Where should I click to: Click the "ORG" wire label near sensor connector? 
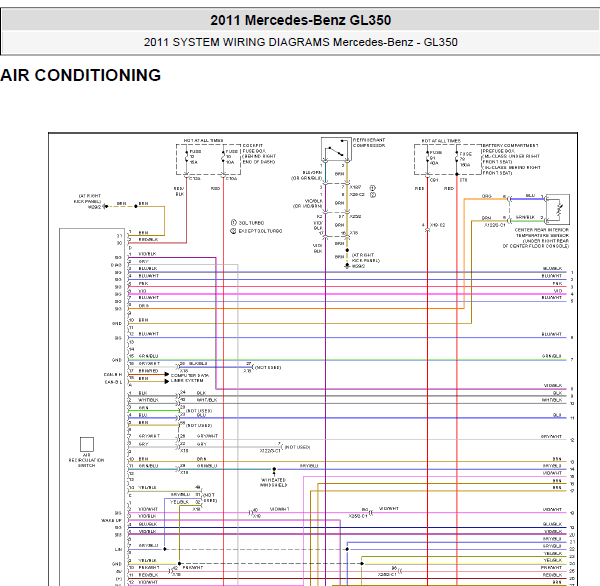(x=486, y=196)
